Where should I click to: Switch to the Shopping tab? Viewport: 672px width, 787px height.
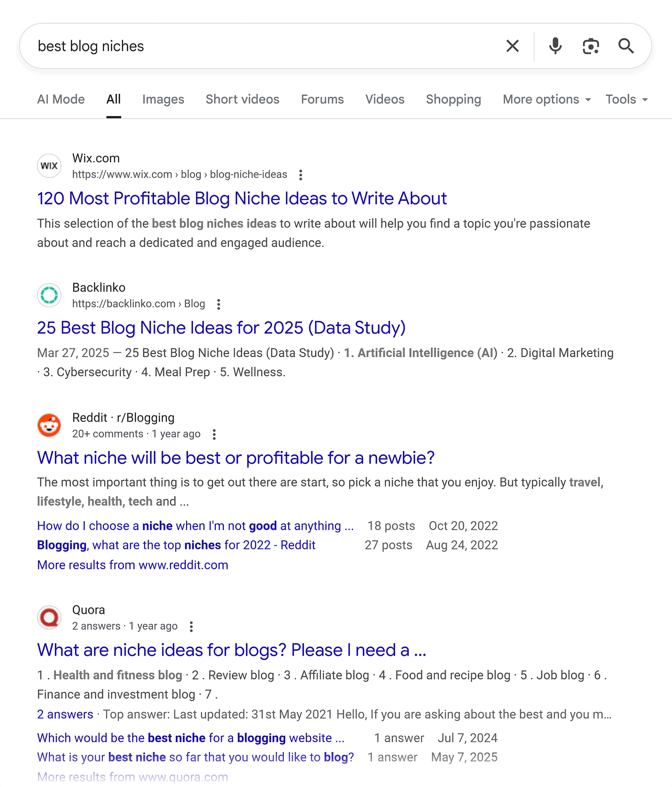point(453,99)
